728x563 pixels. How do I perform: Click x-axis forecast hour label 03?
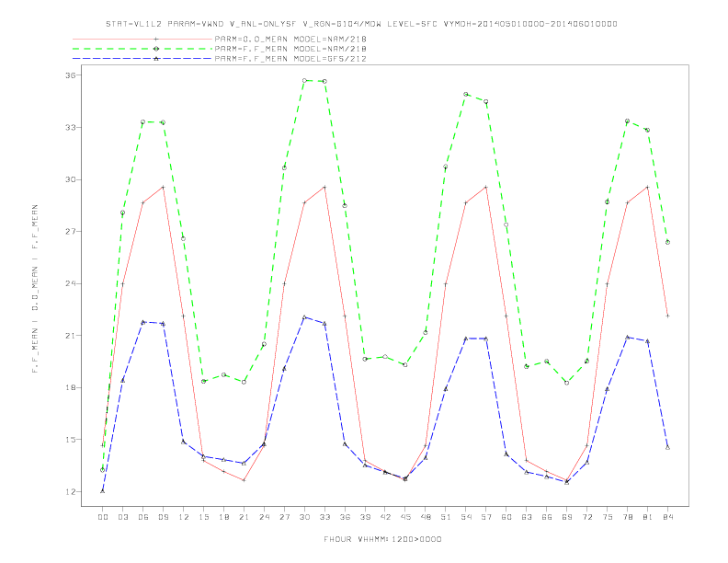pos(122,517)
